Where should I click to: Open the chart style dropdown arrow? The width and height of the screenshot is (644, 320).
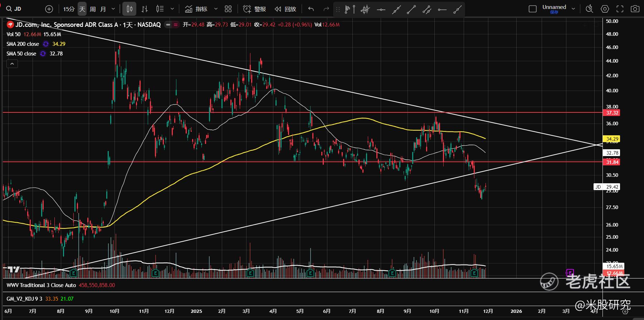pyautogui.click(x=172, y=9)
